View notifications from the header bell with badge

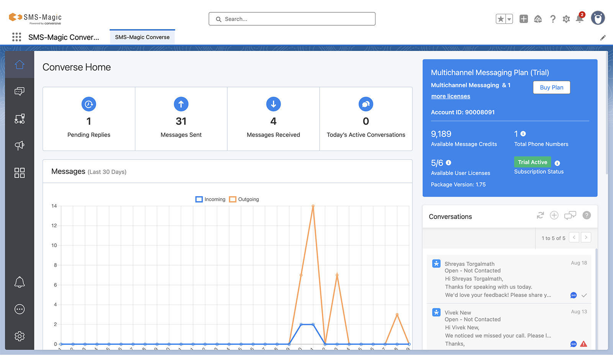(x=580, y=18)
